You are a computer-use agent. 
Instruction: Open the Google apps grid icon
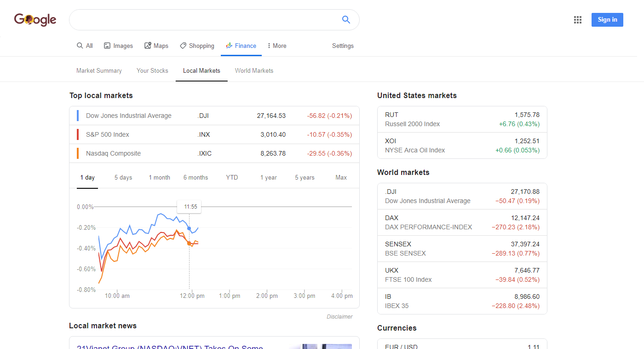[x=578, y=20]
